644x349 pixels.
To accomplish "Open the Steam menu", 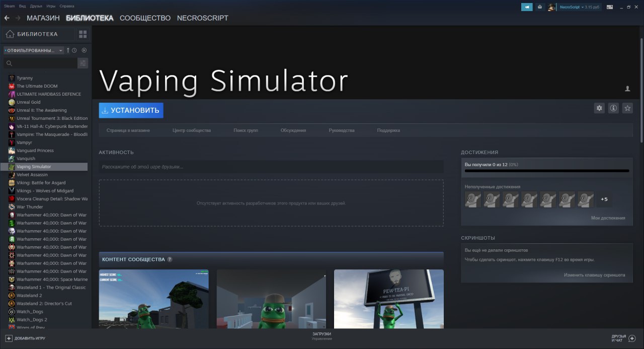I will 10,6.
